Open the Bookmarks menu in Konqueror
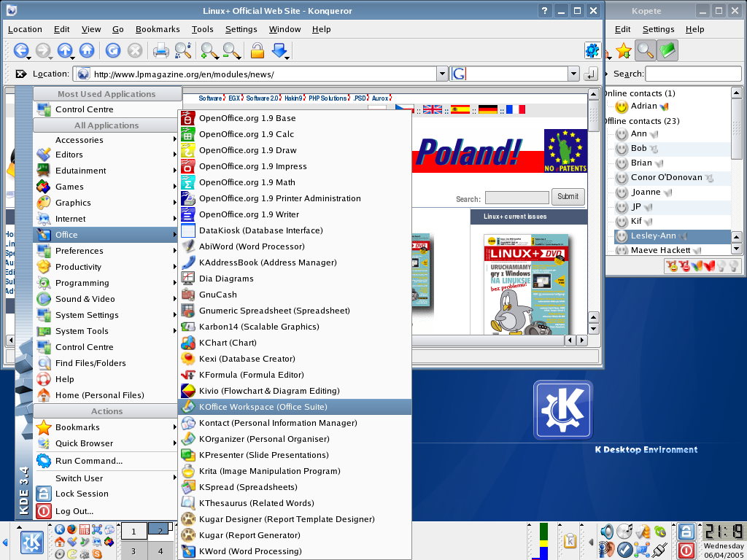 158,29
